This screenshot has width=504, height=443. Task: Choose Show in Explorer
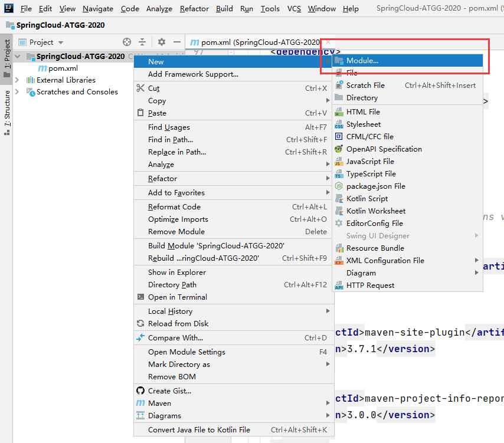tap(234, 273)
